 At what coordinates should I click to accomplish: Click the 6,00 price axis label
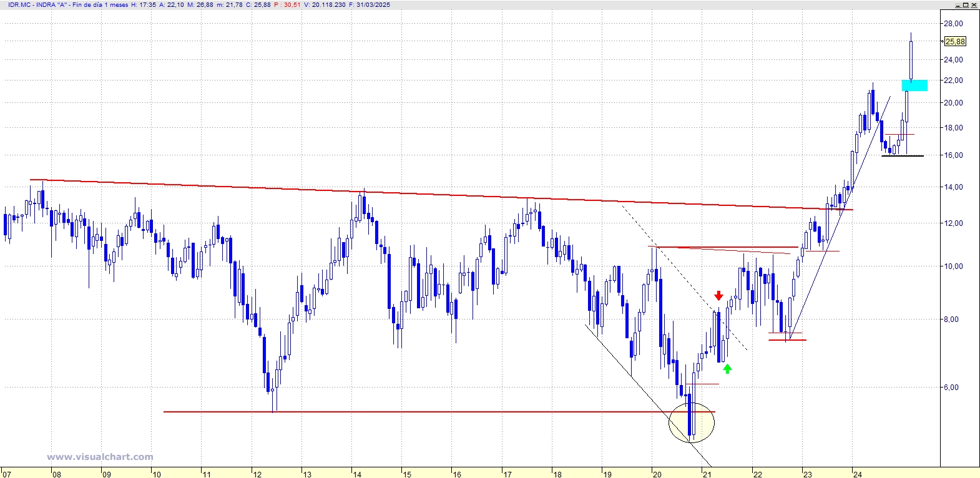pyautogui.click(x=951, y=388)
